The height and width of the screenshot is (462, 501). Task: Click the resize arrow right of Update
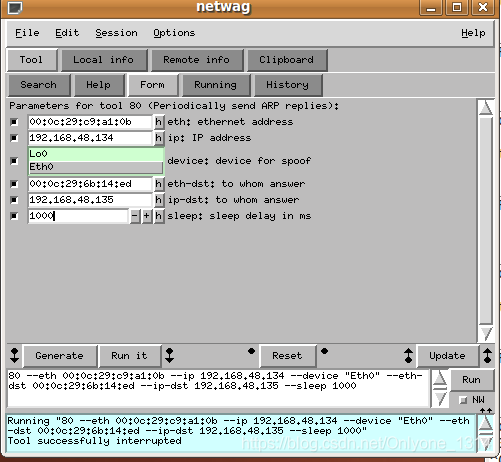tap(487, 355)
